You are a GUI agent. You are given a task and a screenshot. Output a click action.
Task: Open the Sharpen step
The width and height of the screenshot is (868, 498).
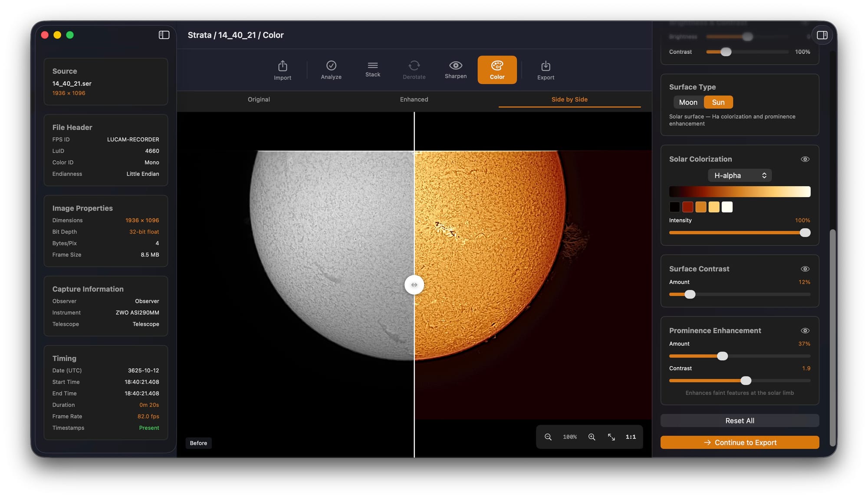click(455, 69)
